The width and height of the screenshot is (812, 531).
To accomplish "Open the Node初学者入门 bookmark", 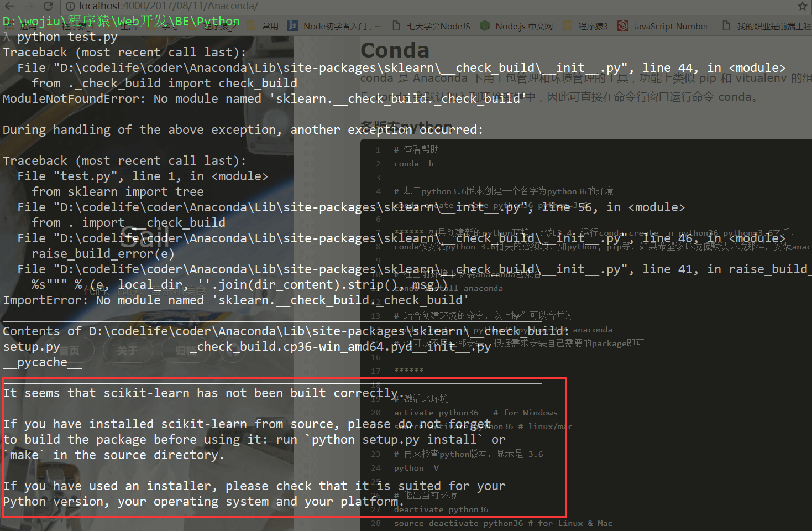I will click(x=333, y=26).
